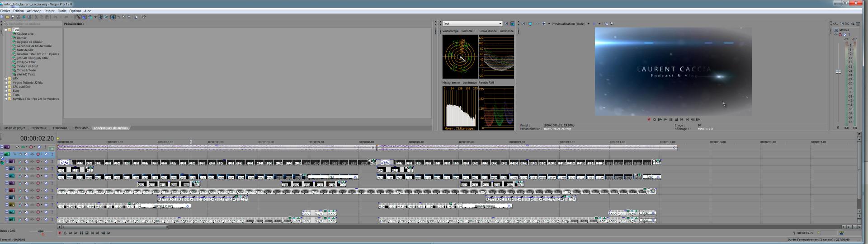The height and width of the screenshot is (244, 868).
Task: Click Record under the video preview
Action: click(649, 119)
